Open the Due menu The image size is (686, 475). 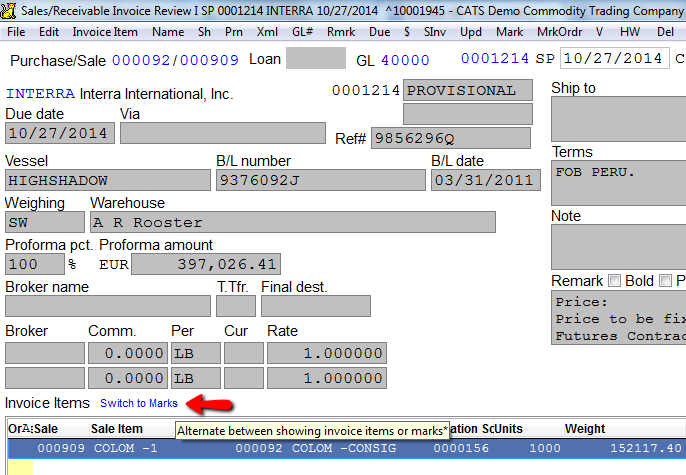tap(379, 32)
